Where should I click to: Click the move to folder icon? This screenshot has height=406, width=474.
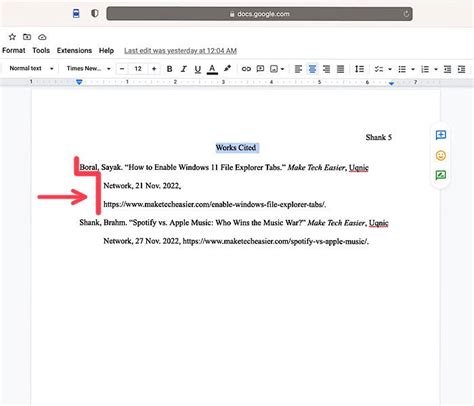(27, 37)
